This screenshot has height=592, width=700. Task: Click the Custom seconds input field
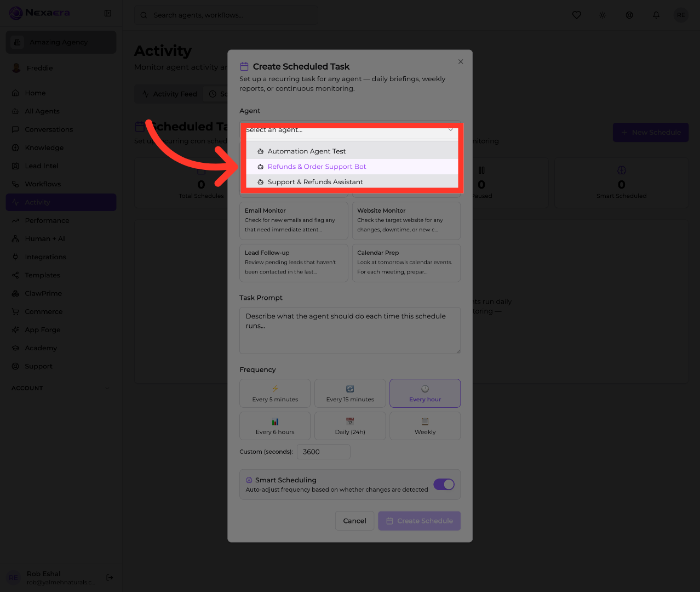tap(324, 452)
